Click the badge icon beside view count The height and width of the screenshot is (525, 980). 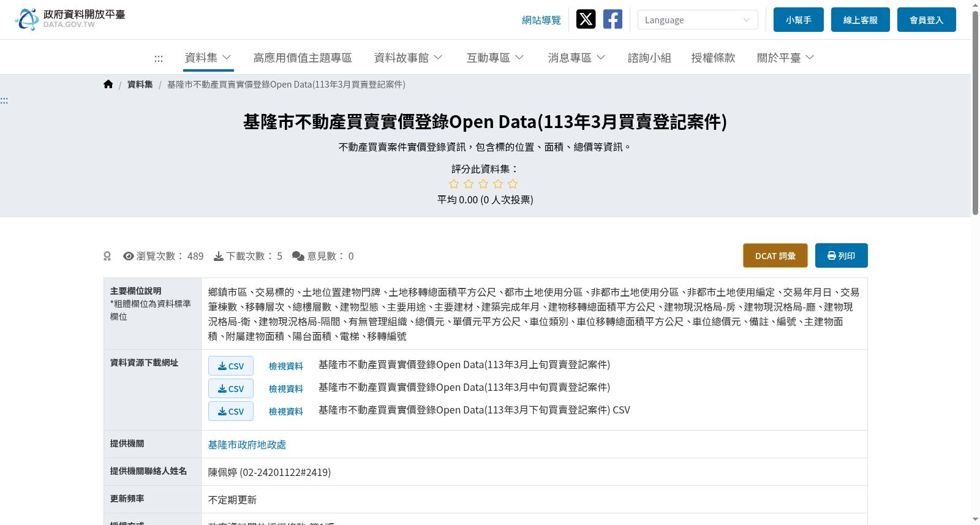pos(107,256)
